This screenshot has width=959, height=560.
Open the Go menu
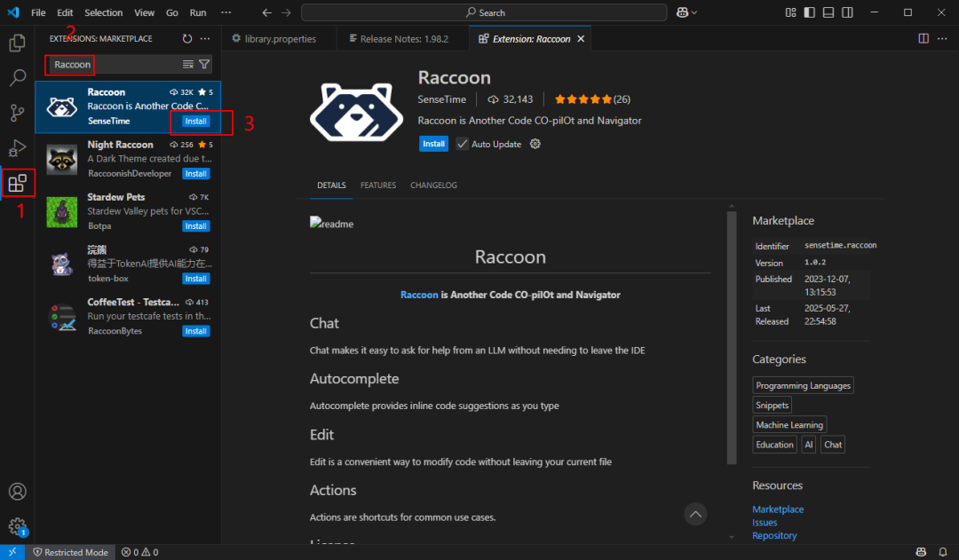(x=172, y=12)
